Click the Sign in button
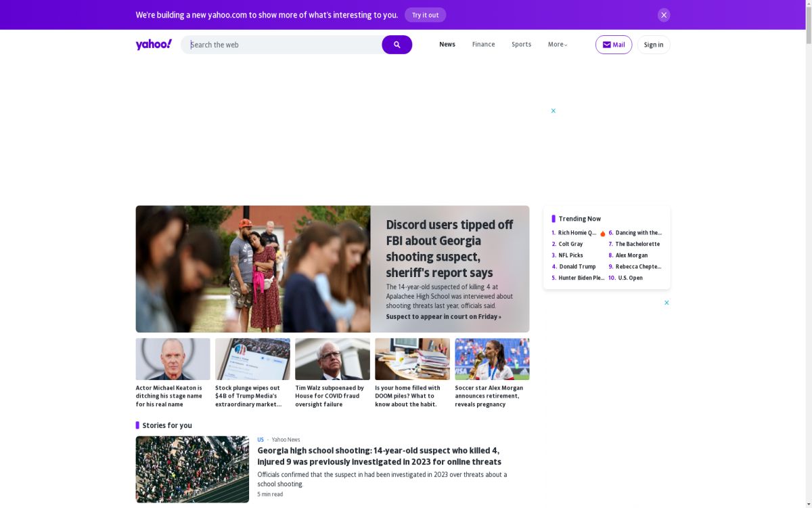The height and width of the screenshot is (508, 812). pyautogui.click(x=654, y=45)
